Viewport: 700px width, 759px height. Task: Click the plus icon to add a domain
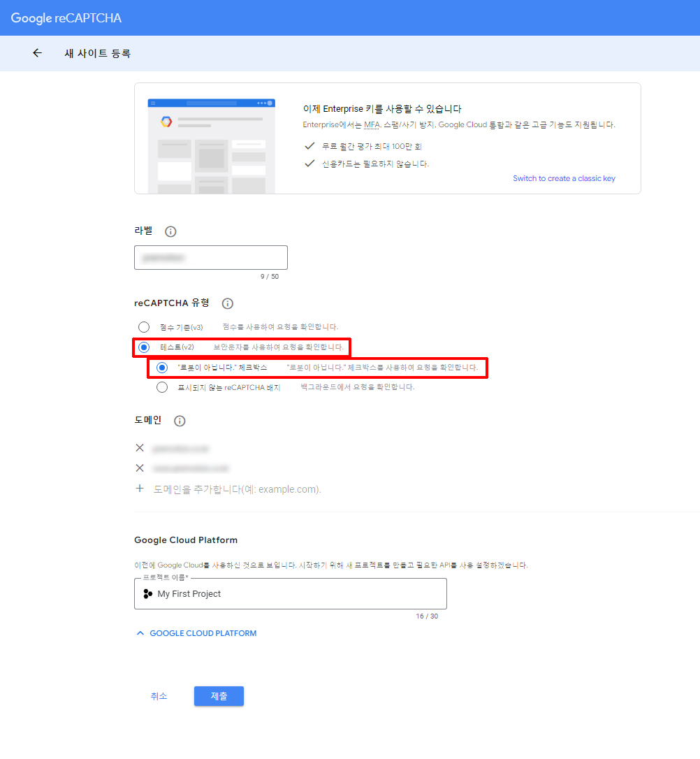140,489
